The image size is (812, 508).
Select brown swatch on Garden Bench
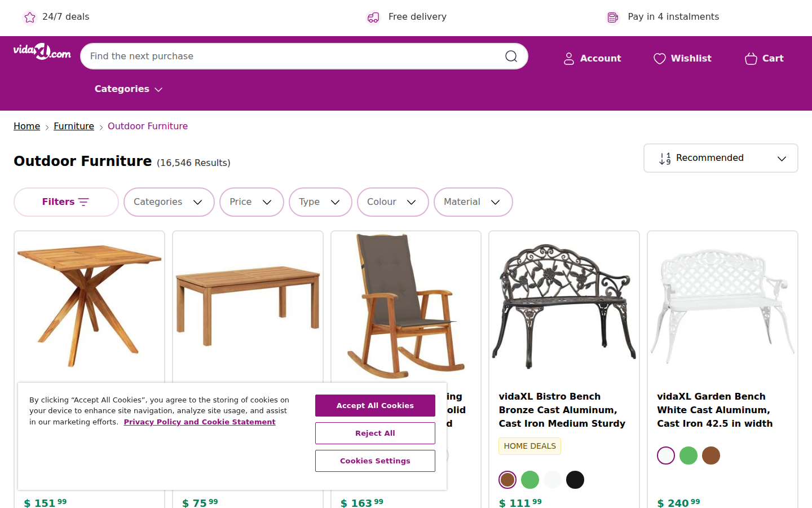711,456
